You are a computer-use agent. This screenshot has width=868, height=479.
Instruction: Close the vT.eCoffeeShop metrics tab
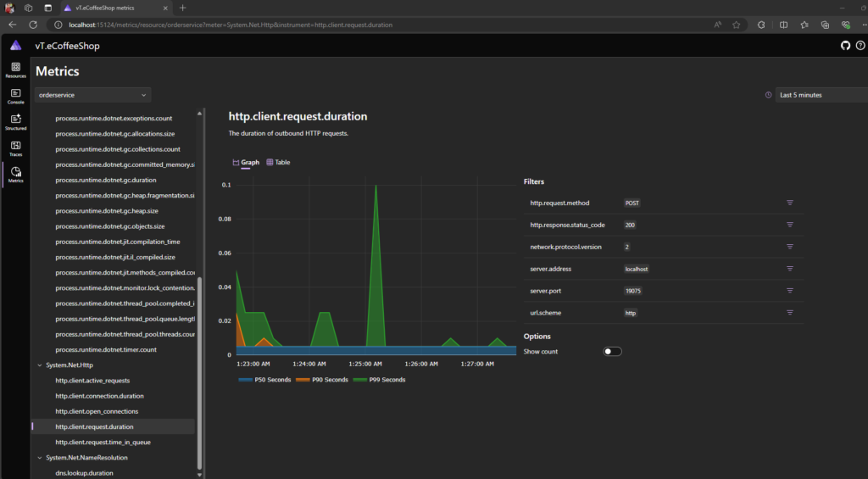tap(165, 8)
